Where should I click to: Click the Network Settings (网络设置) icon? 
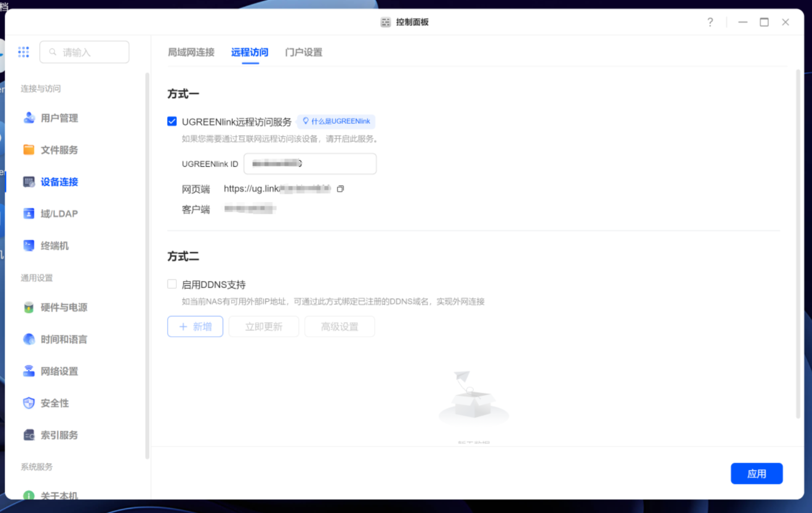[x=29, y=371]
